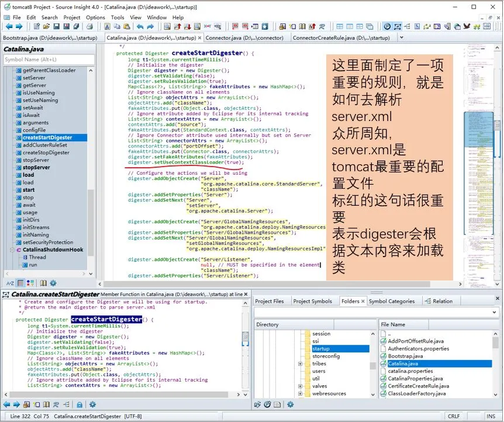
Task: Open project panel settings gear icon
Action: click(290, 404)
